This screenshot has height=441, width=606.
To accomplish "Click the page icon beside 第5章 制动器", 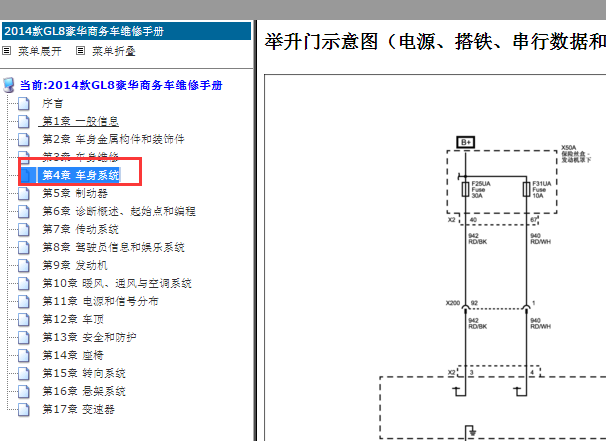I will click(24, 193).
